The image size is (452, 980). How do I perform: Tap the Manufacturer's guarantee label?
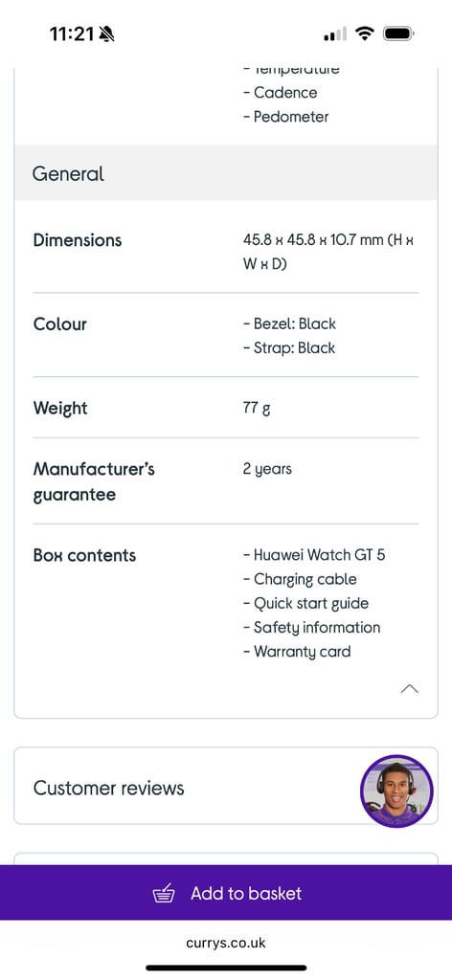[x=94, y=482]
